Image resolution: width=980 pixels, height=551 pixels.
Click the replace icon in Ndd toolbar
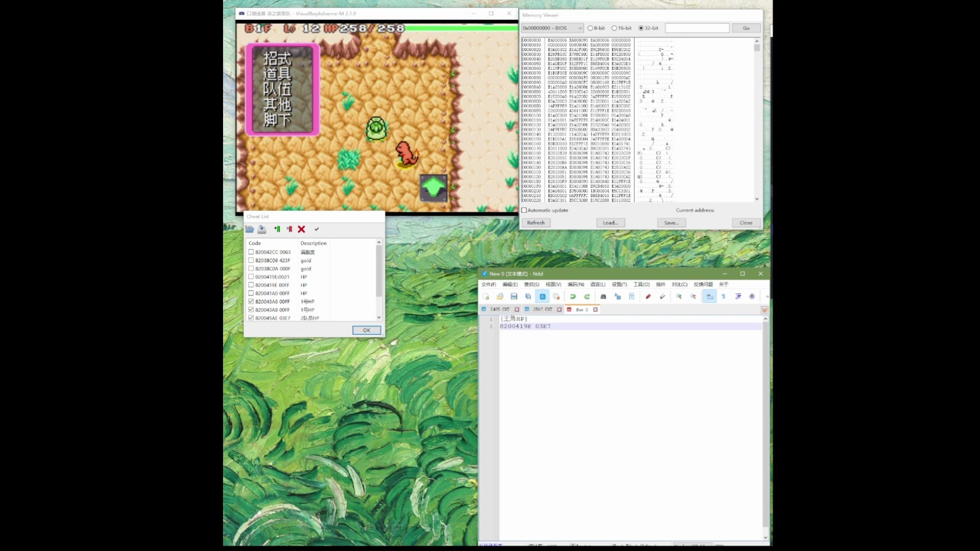[618, 296]
